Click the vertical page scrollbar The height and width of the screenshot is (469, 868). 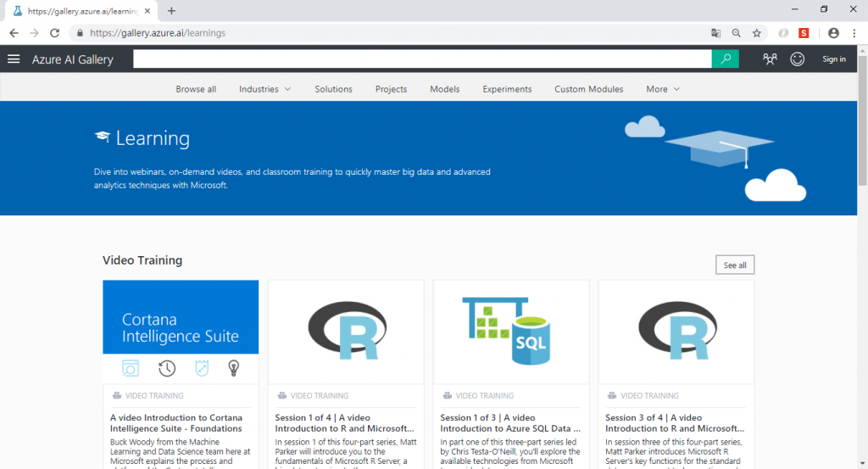[862, 120]
